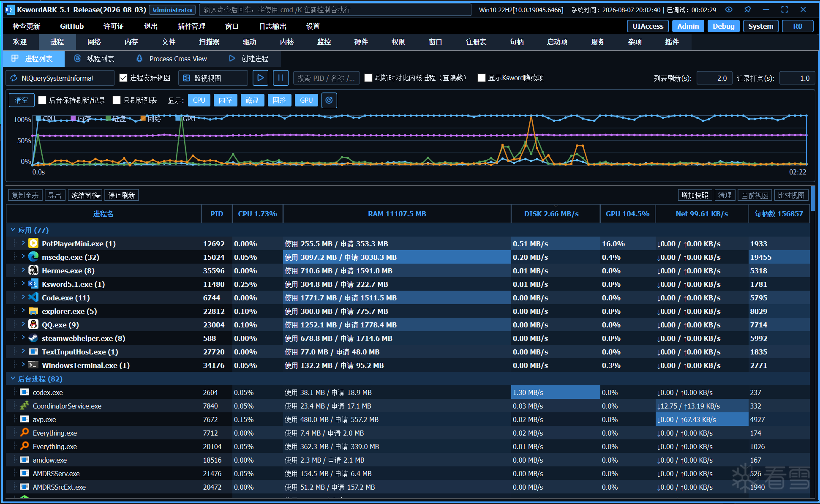
Task: Click the eye icon in the title bar
Action: pos(729,10)
